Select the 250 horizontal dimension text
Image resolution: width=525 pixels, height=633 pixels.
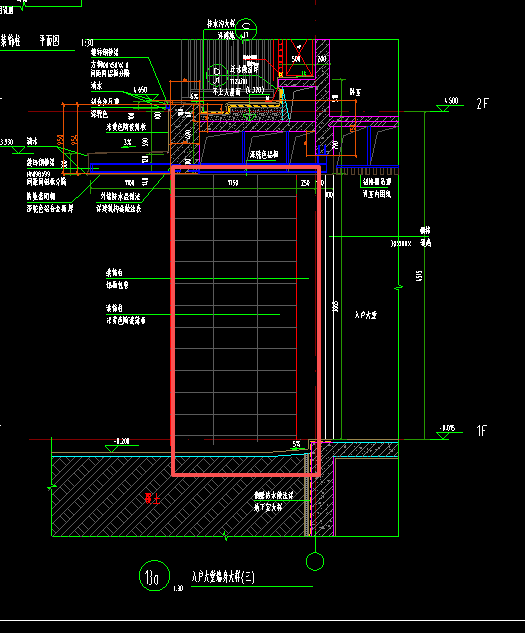tap(305, 183)
